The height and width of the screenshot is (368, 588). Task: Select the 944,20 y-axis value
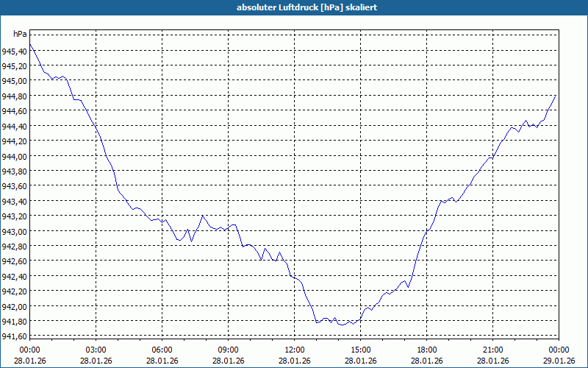14,141
